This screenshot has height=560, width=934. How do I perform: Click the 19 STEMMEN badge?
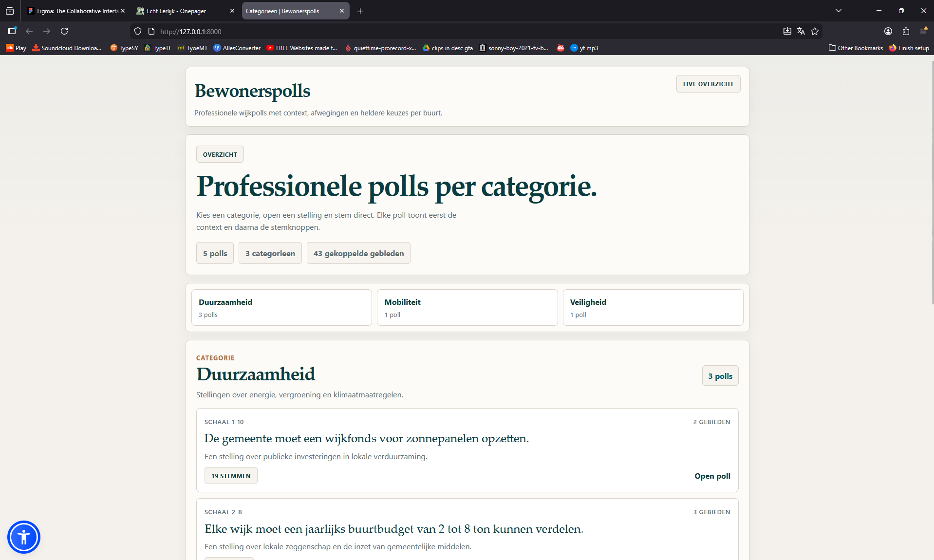tap(231, 475)
